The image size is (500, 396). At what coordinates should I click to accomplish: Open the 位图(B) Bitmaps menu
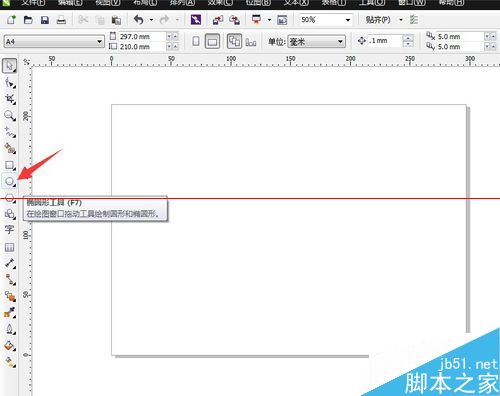(258, 2)
